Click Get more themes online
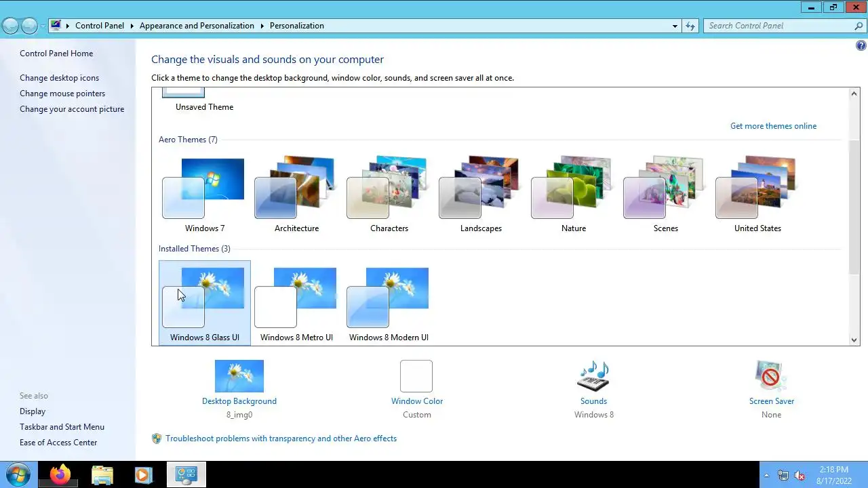 point(773,126)
